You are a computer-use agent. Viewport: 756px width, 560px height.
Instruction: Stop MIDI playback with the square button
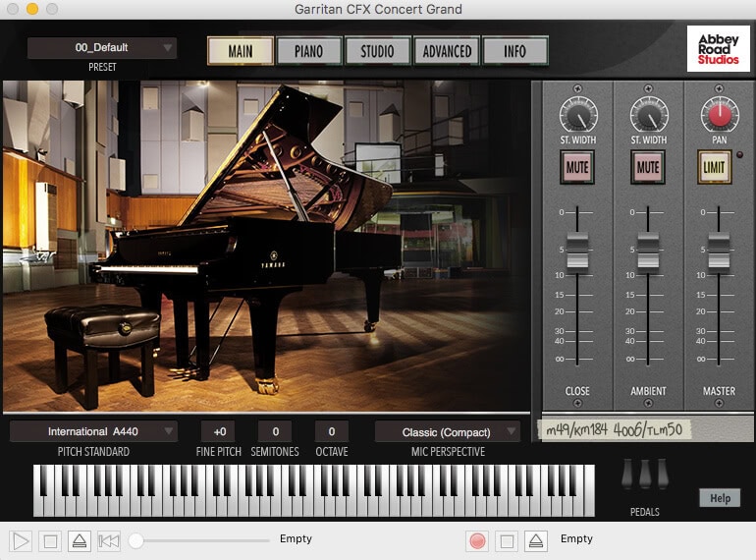(x=50, y=541)
